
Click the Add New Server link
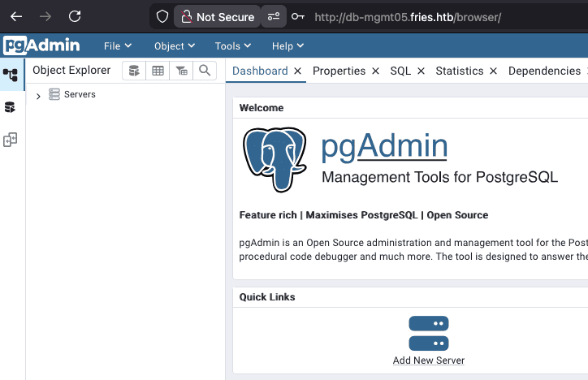(429, 361)
